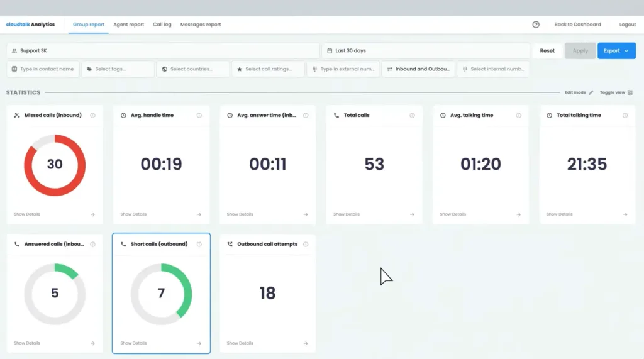Focus the Type in contact name field

pyautogui.click(x=43, y=69)
